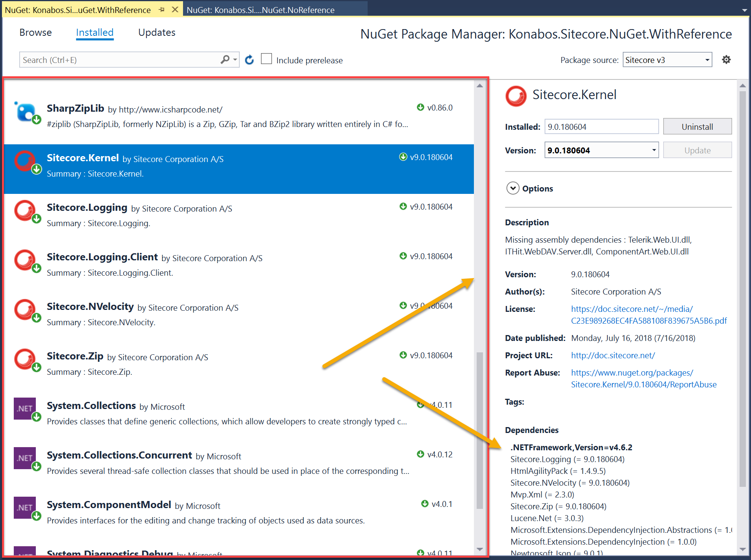Image resolution: width=751 pixels, height=560 pixels.
Task: Open package source settings gear
Action: click(x=726, y=60)
